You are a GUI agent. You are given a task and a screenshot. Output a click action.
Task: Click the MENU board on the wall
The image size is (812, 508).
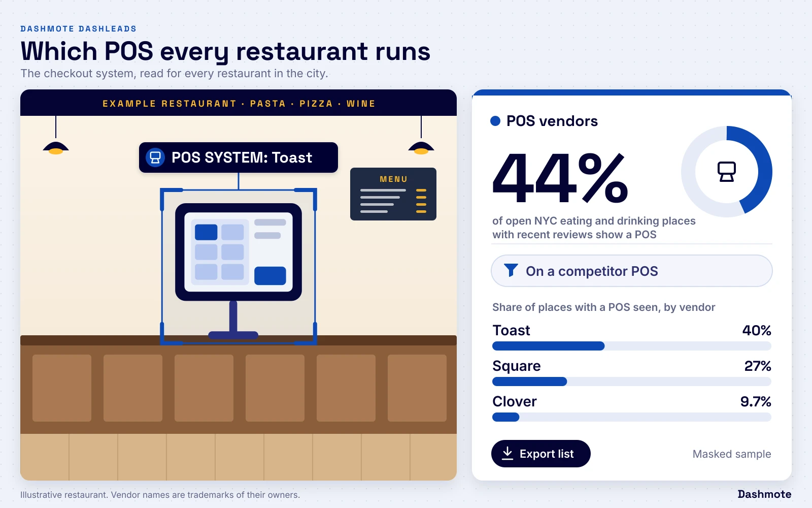[393, 194]
